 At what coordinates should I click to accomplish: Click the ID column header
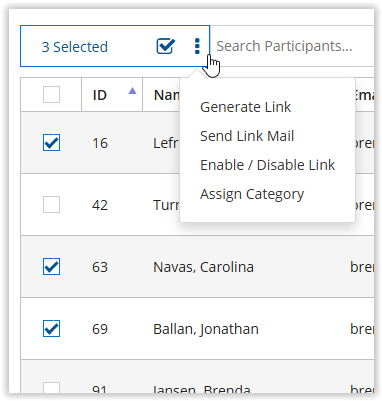(x=112, y=95)
